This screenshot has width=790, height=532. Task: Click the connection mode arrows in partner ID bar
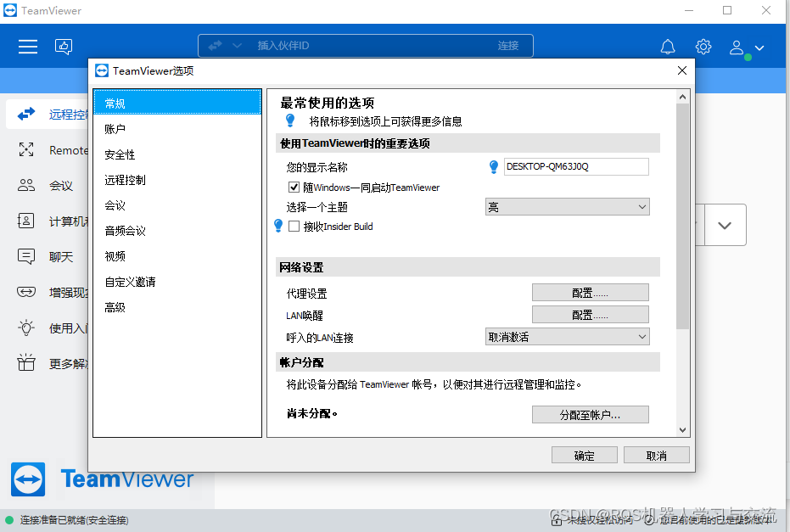tap(216, 46)
